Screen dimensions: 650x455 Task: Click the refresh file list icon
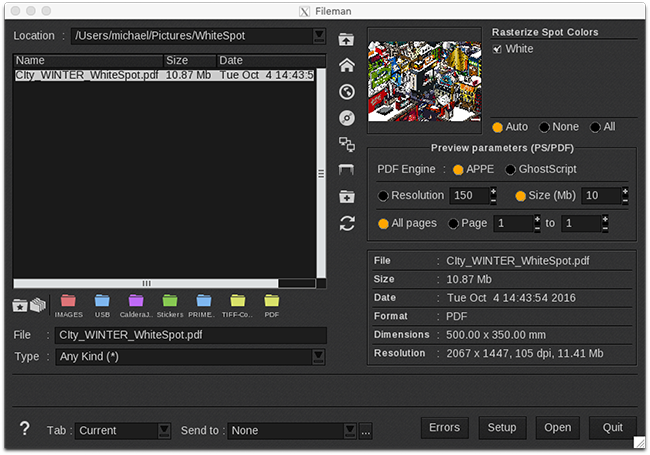(347, 223)
